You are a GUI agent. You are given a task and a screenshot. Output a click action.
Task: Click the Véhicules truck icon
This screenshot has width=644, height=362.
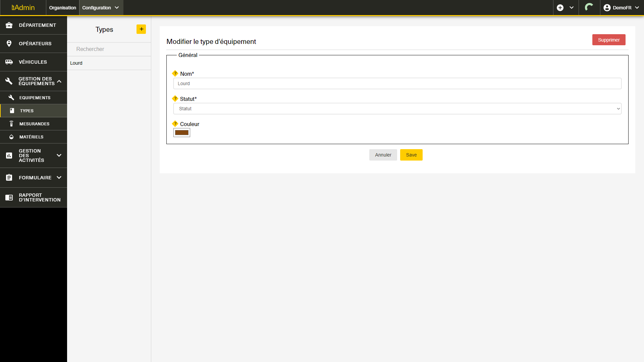(9, 62)
